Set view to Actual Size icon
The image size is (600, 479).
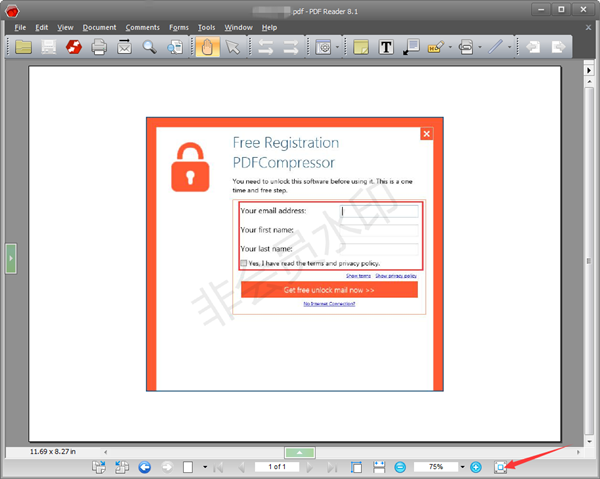coord(356,467)
